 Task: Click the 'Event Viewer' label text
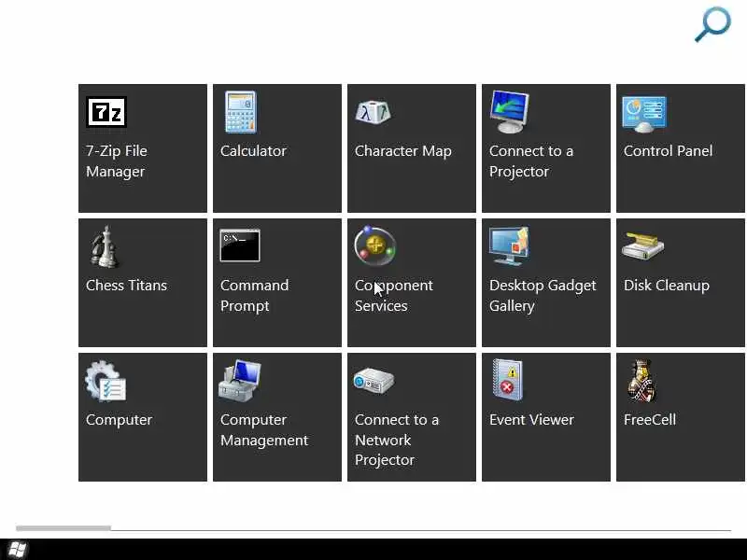531,419
